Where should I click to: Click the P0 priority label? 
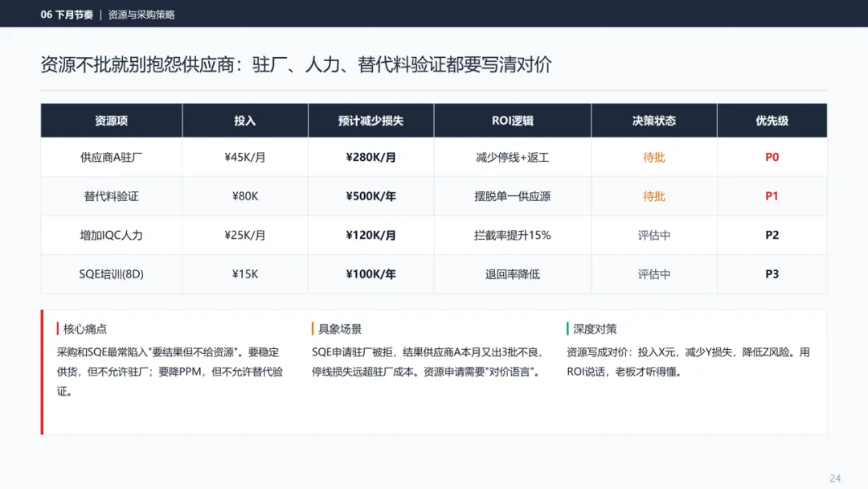click(x=772, y=158)
